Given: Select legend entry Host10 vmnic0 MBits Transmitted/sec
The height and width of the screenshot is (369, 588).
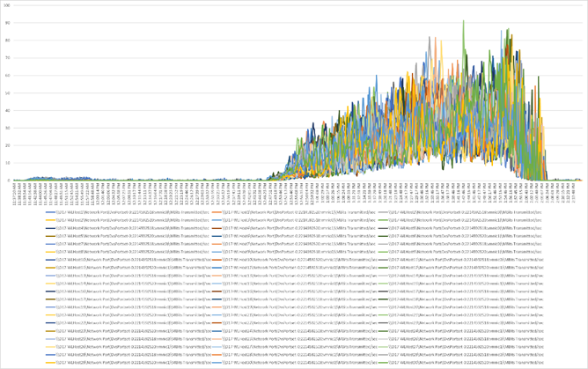Looking at the screenshot, I should tap(128, 260).
